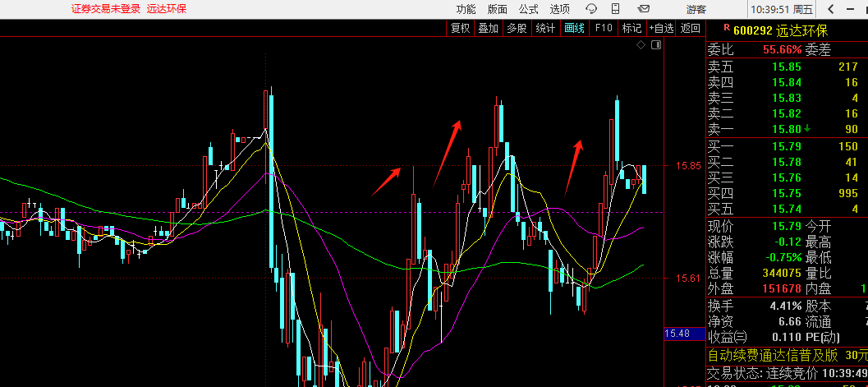
Task: Click the PE(动) label
Action: 822,337
